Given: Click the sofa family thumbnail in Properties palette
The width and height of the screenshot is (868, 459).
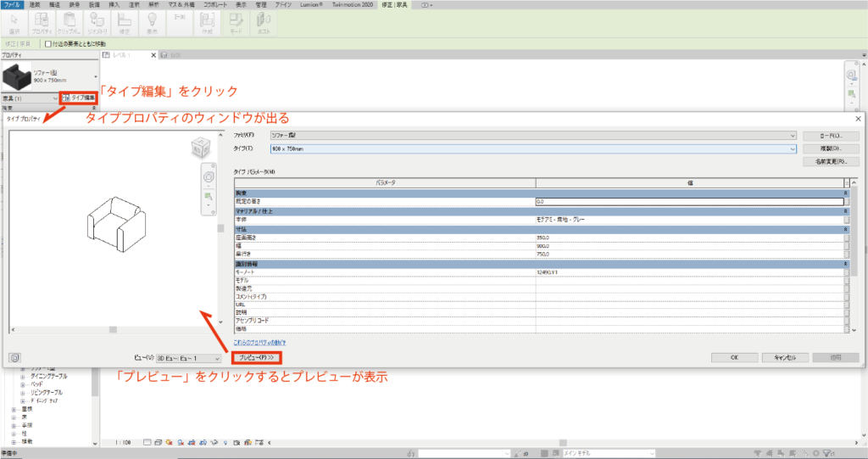Looking at the screenshot, I should click(17, 76).
